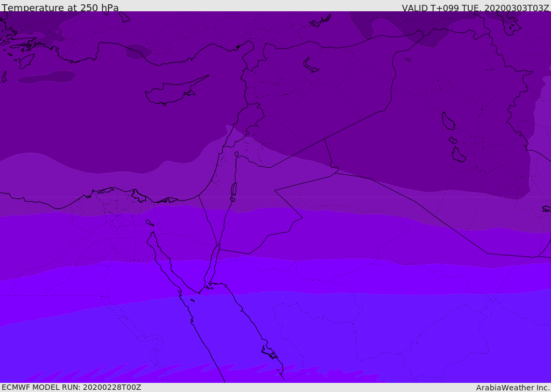The height and width of the screenshot is (392, 551).
Task: Click the 'ECMWF MODEL RUN: 20200228T00Z' footer text
Action: (72, 387)
